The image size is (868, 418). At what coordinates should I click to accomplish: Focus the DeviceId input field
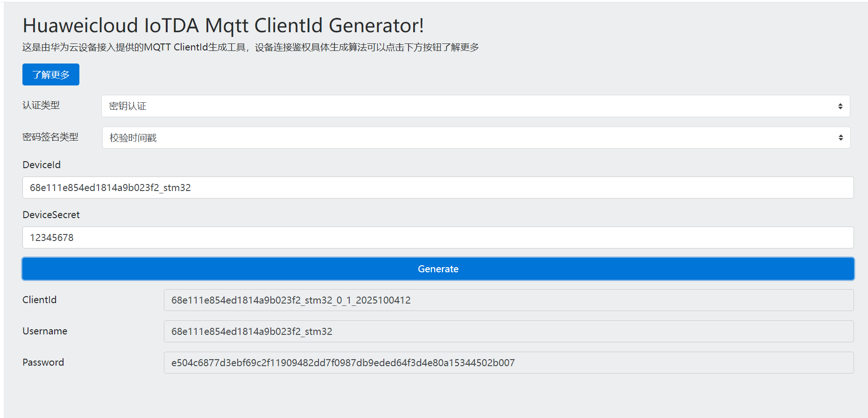click(x=438, y=188)
